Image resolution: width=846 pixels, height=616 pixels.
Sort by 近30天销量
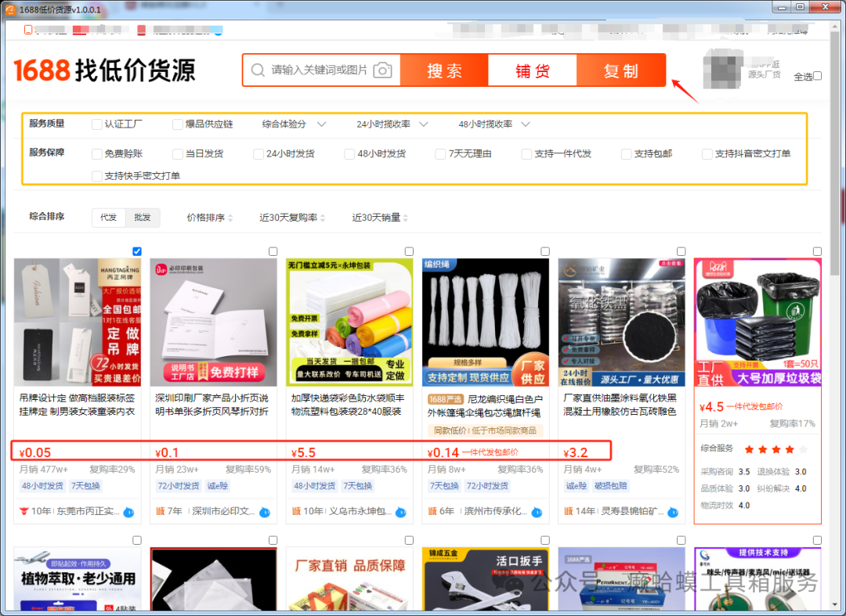click(381, 218)
